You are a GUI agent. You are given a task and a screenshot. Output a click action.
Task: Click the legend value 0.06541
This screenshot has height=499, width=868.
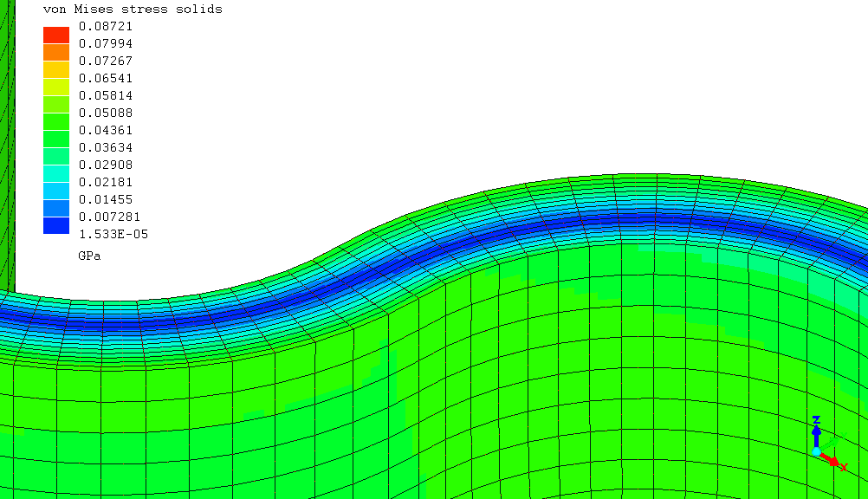click(x=106, y=79)
